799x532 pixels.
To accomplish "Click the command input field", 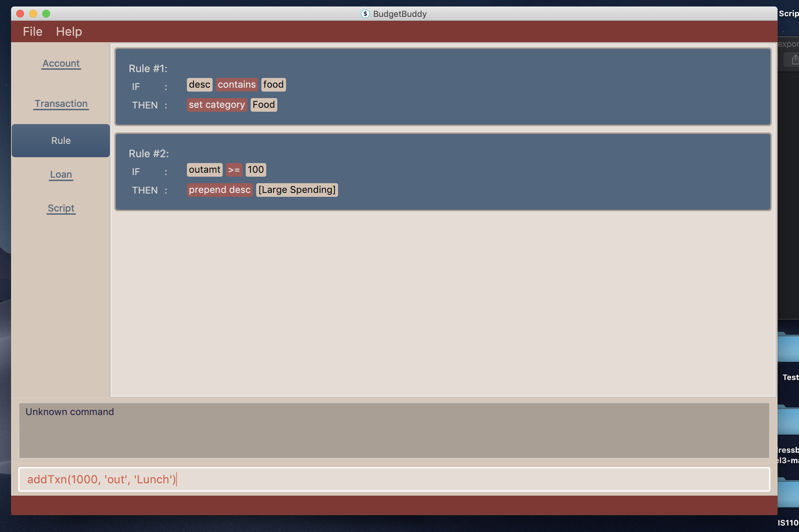I will 394,479.
